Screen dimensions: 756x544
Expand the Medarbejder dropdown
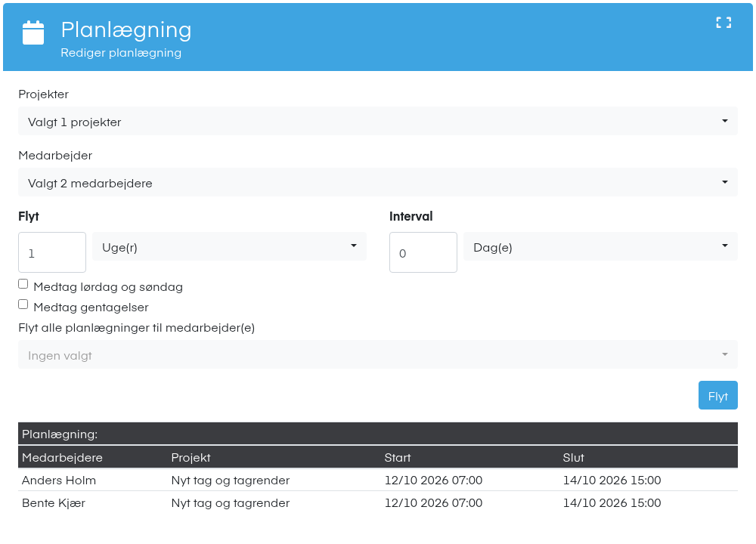[x=378, y=182]
